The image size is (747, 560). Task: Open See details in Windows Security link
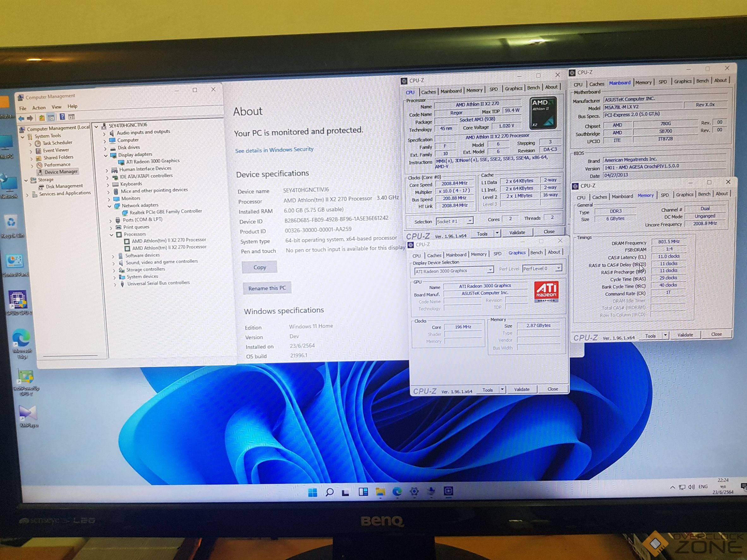(x=274, y=149)
